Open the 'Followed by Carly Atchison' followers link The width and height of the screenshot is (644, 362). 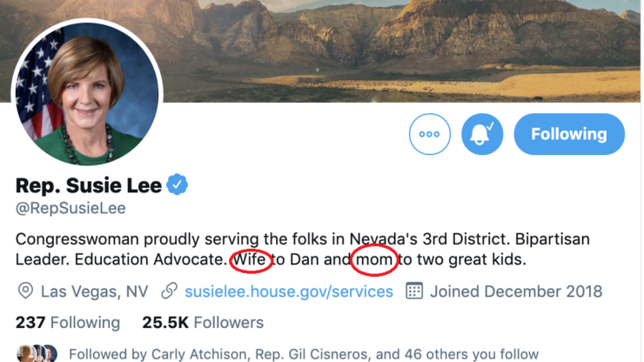tap(304, 354)
